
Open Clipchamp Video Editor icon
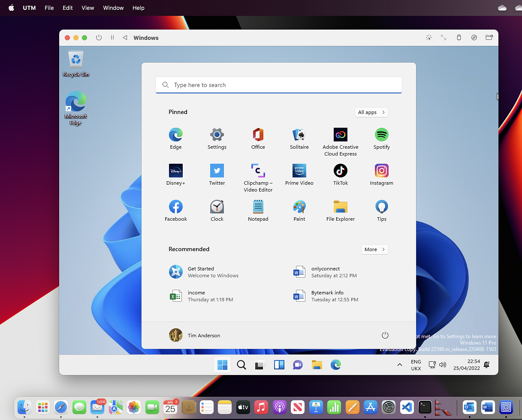pyautogui.click(x=258, y=171)
